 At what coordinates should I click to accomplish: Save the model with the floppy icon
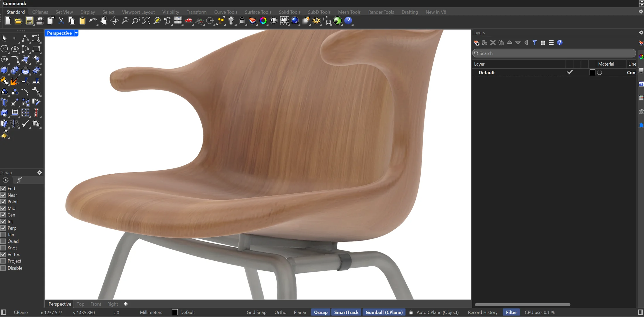[29, 21]
